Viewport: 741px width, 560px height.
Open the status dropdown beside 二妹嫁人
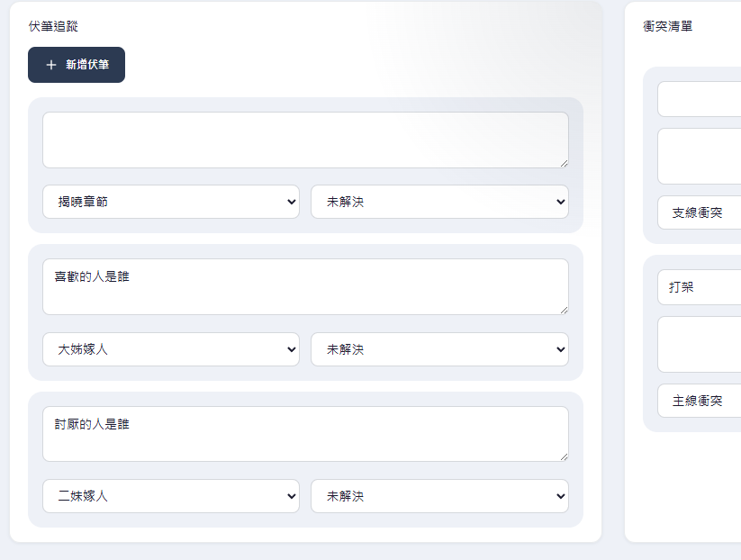tap(439, 496)
